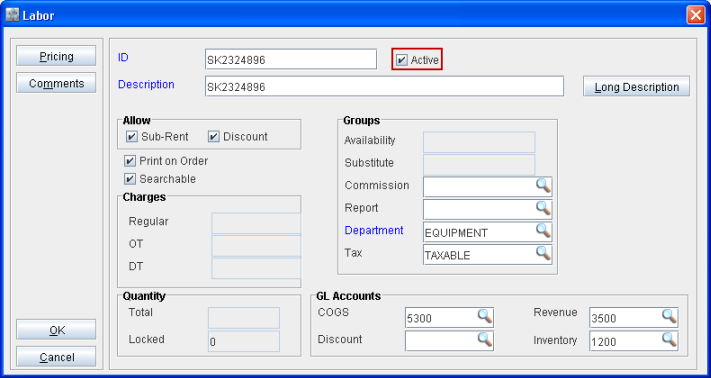Open Commission group lookup magnifier
Image resolution: width=711 pixels, height=378 pixels.
pos(543,185)
